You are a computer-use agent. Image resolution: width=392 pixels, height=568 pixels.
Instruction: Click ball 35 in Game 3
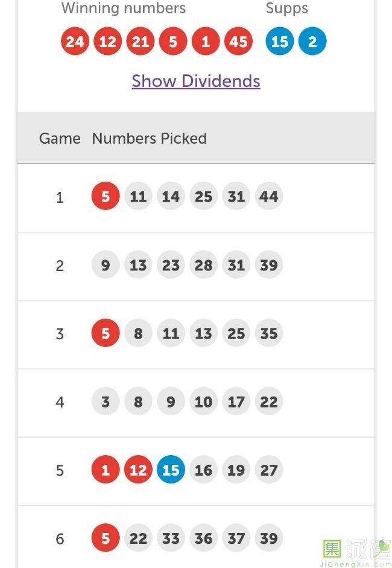(269, 333)
